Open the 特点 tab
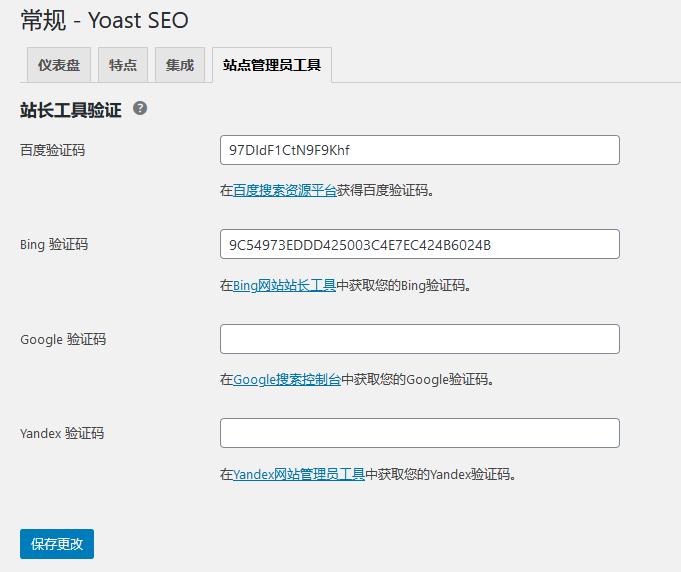Image resolution: width=681 pixels, height=572 pixels. [123, 65]
